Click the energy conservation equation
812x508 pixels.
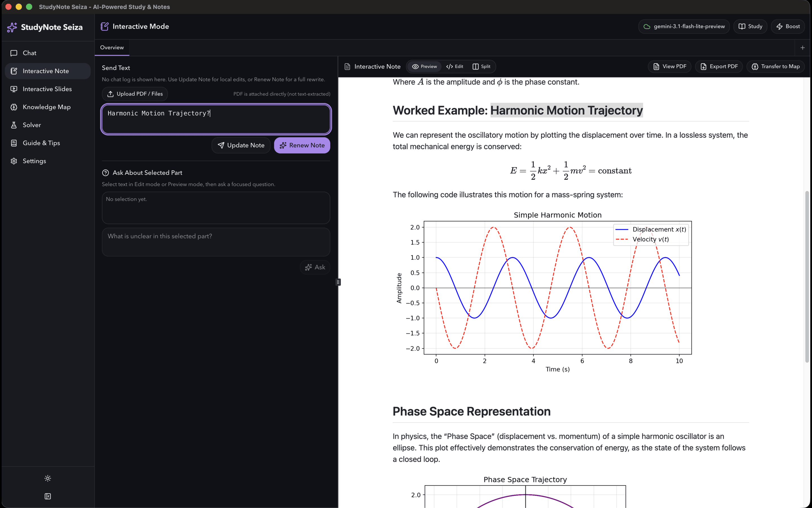pyautogui.click(x=571, y=171)
